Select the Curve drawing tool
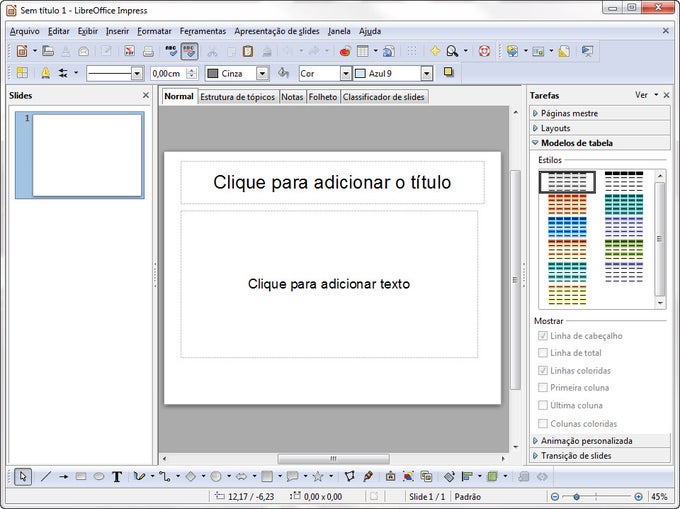Screen dimensions: 680x509 139,476
